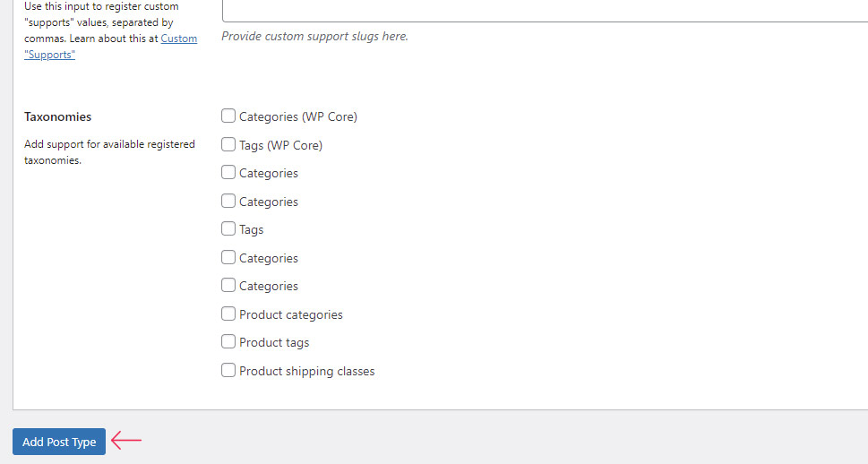Check Categories box directly above Product categories
Viewport: 868px width, 464px height.
click(228, 286)
